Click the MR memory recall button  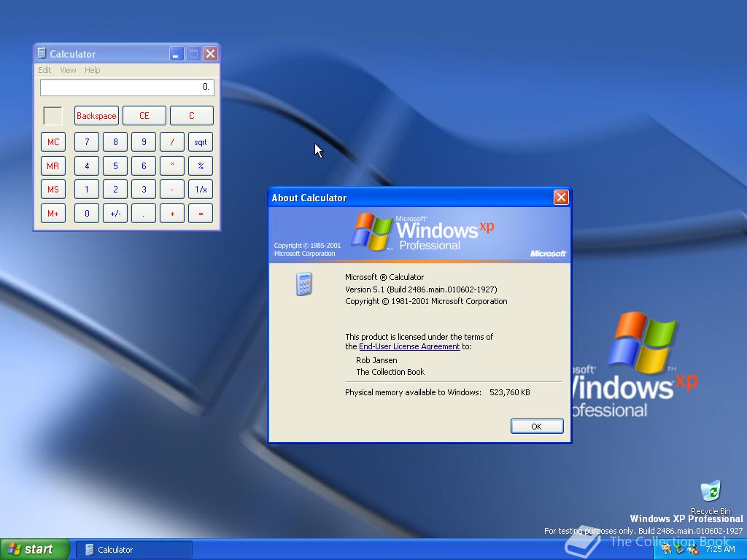(53, 166)
